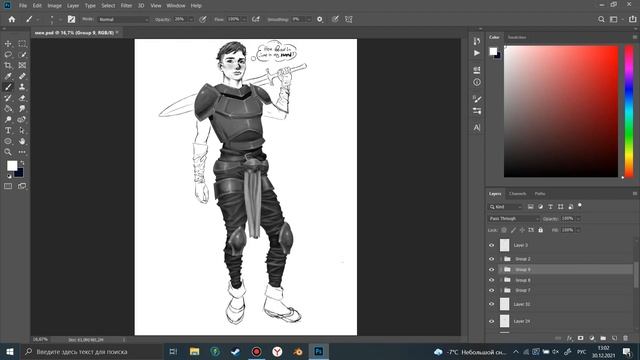This screenshot has height=360, width=640.
Task: Toggle pressure for opacity icon
Action: pyautogui.click(x=203, y=19)
